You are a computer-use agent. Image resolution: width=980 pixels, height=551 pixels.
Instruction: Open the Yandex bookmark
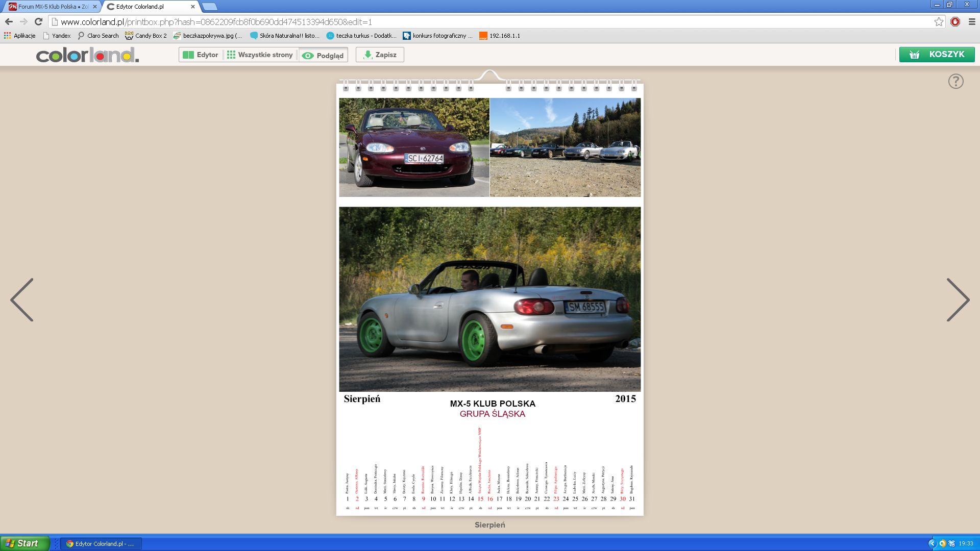[57, 36]
